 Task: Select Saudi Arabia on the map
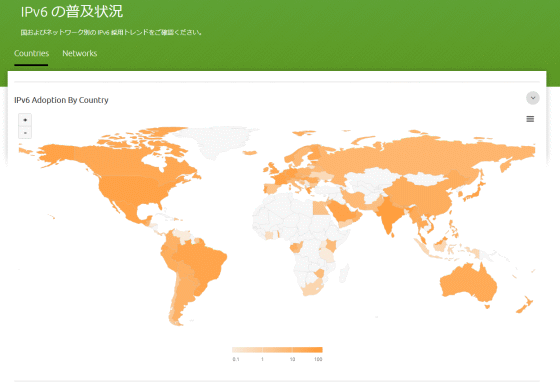coord(343,212)
